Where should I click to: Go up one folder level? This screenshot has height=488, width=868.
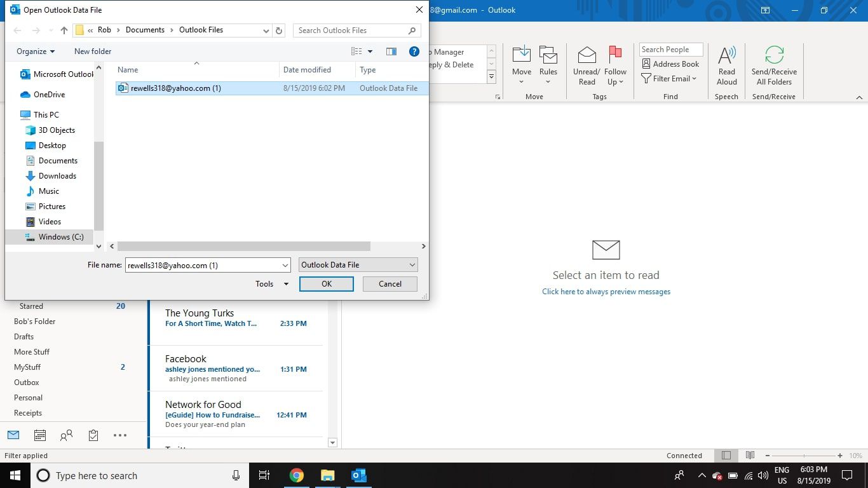click(64, 30)
